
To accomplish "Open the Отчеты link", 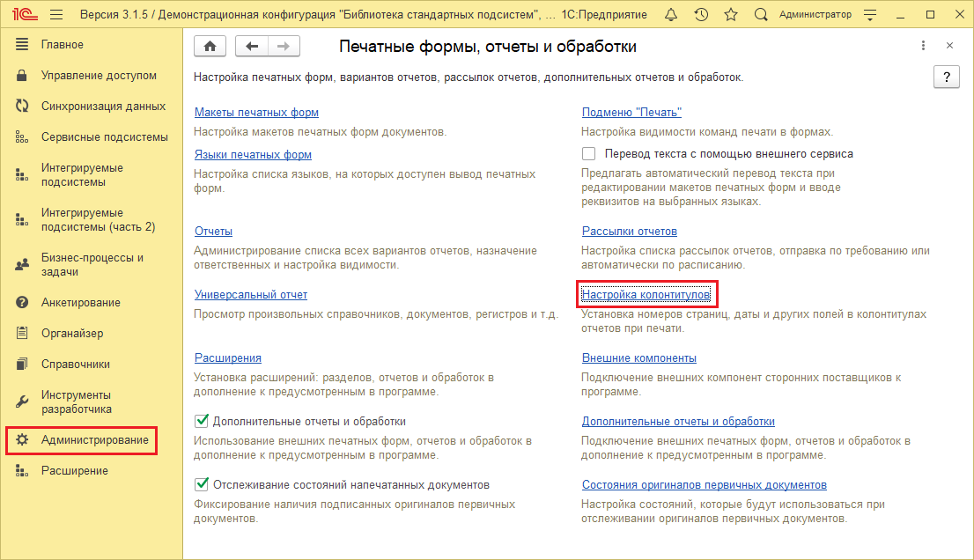I will (x=213, y=231).
